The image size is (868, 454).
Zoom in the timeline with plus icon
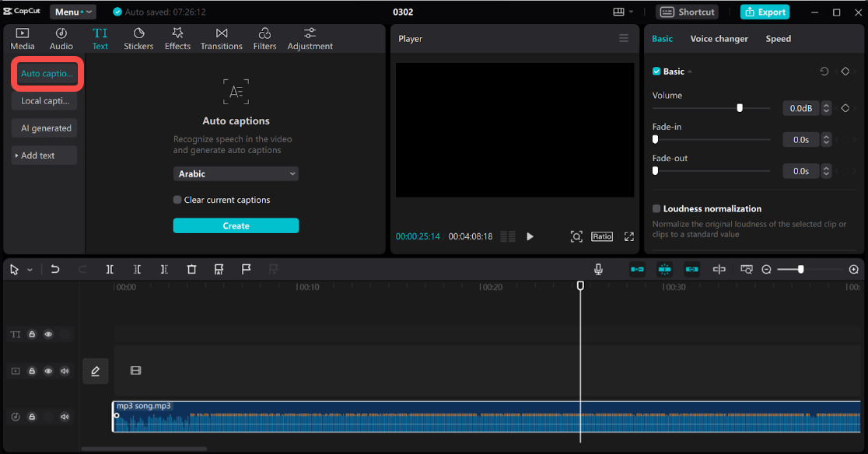click(x=853, y=269)
